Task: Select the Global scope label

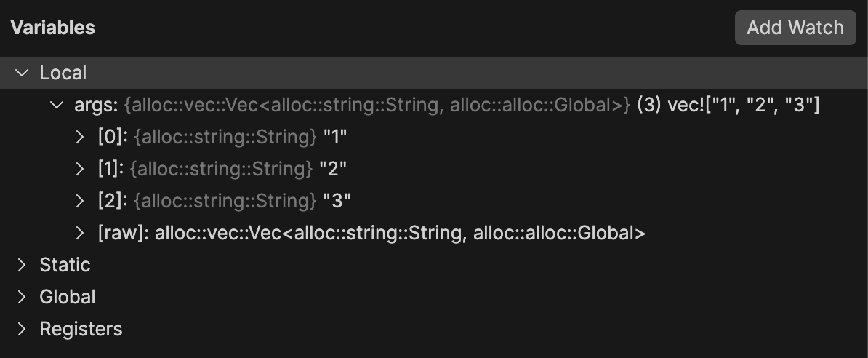Action: click(67, 297)
